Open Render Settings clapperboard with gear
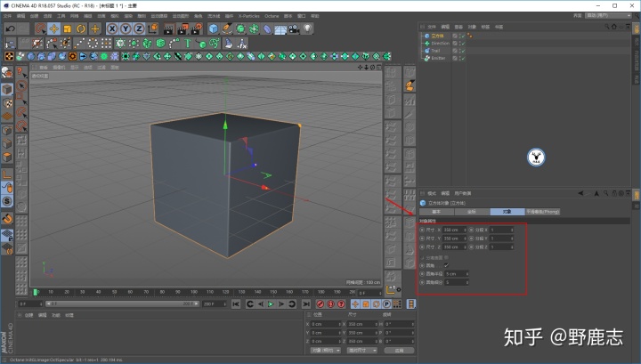The image size is (641, 364). (197, 28)
